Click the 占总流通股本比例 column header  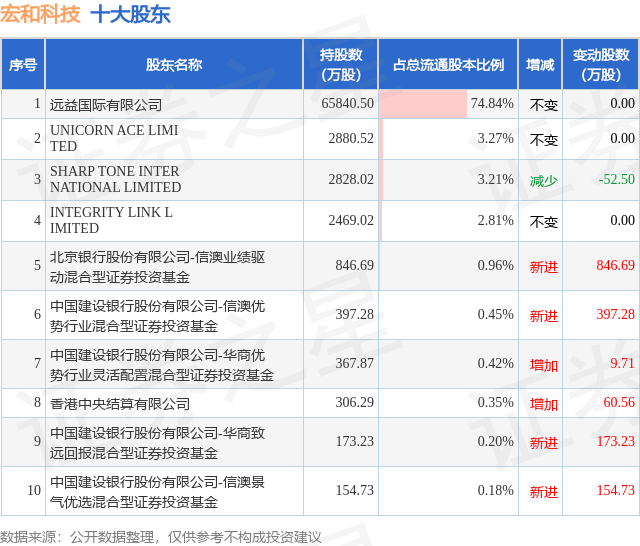pyautogui.click(x=448, y=64)
